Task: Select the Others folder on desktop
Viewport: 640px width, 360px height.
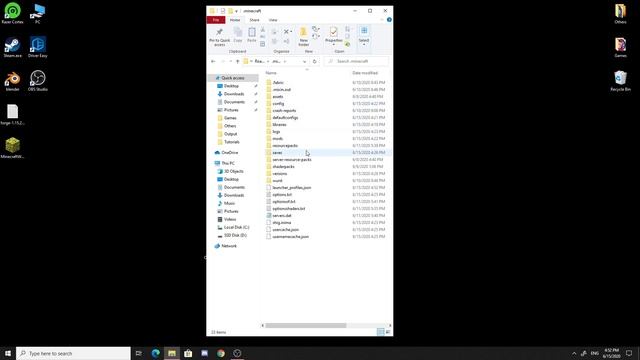Action: (620, 13)
